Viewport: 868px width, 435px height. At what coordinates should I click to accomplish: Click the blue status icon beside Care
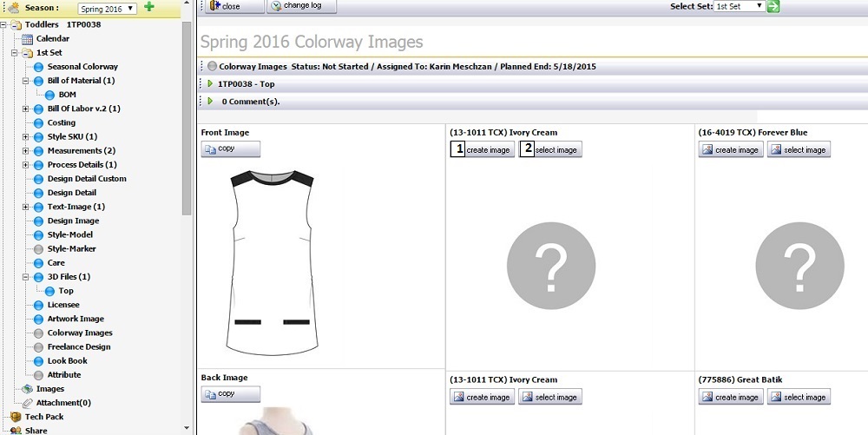(x=38, y=263)
